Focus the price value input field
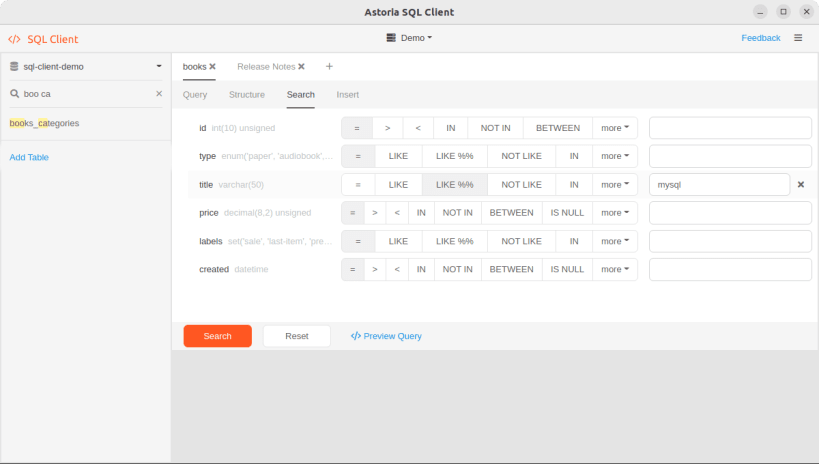This screenshot has width=819, height=464. [x=730, y=213]
